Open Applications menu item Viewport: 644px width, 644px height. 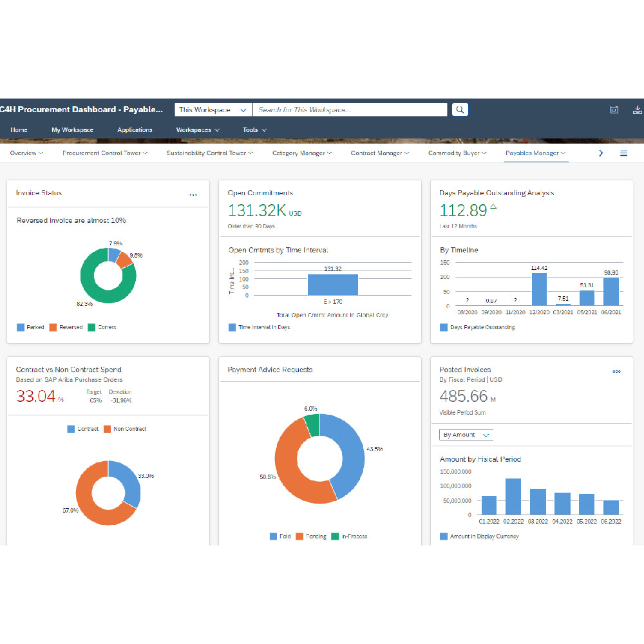135,130
